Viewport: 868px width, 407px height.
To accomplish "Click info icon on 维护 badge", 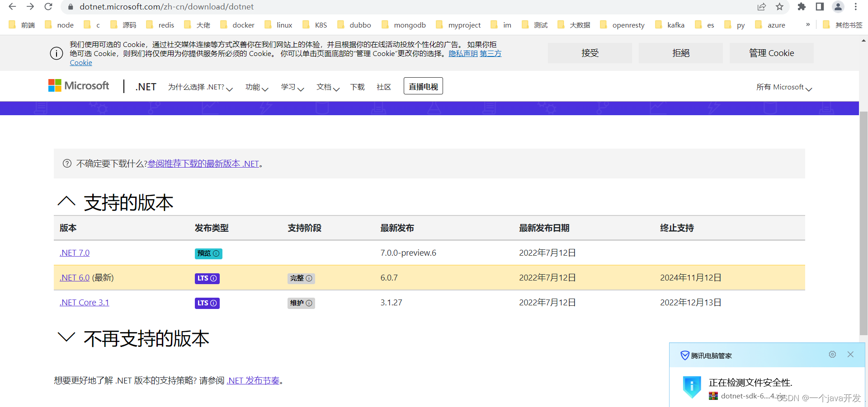I will click(x=309, y=303).
